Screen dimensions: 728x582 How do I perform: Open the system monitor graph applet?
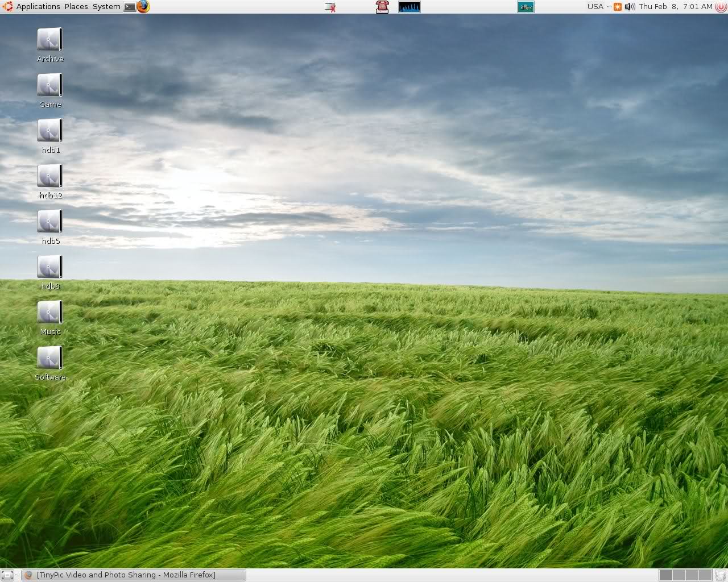[x=409, y=7]
